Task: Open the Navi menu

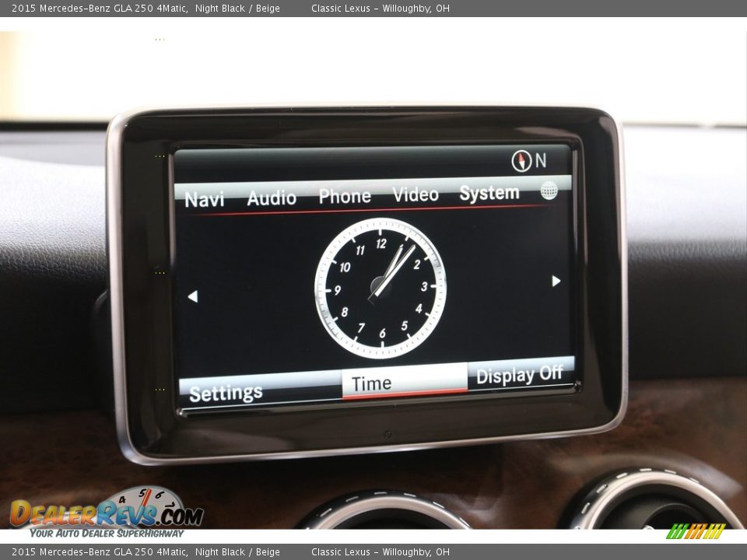Action: click(x=204, y=200)
